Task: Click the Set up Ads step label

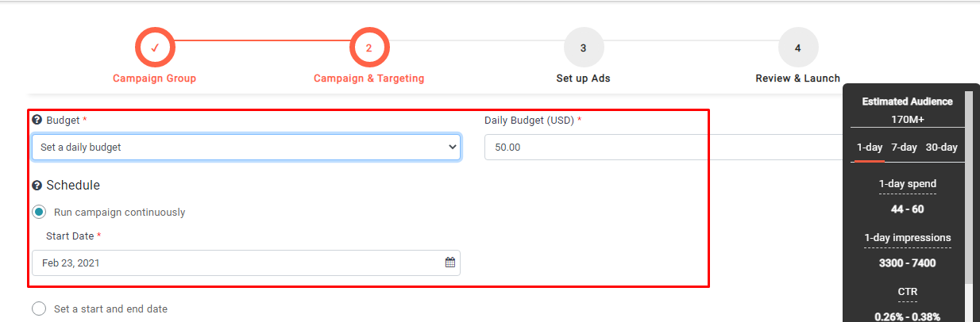Action: tap(583, 79)
